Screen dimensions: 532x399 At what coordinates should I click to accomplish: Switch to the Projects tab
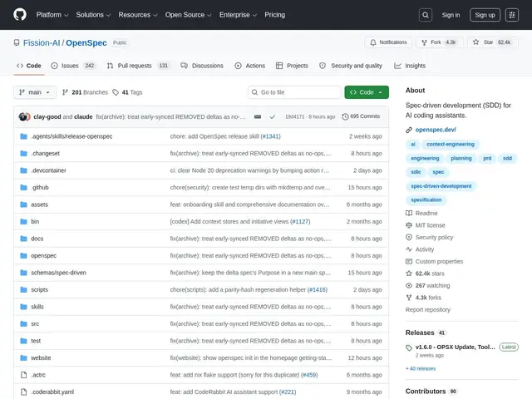tap(292, 66)
